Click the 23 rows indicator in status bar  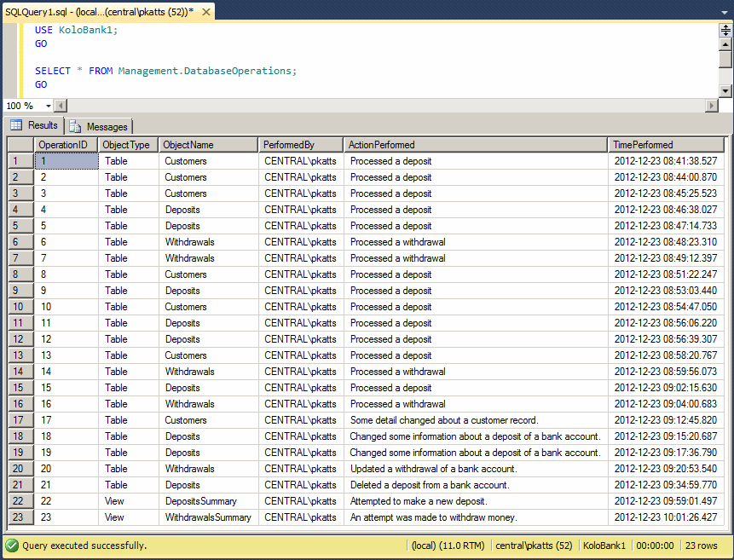(x=702, y=546)
